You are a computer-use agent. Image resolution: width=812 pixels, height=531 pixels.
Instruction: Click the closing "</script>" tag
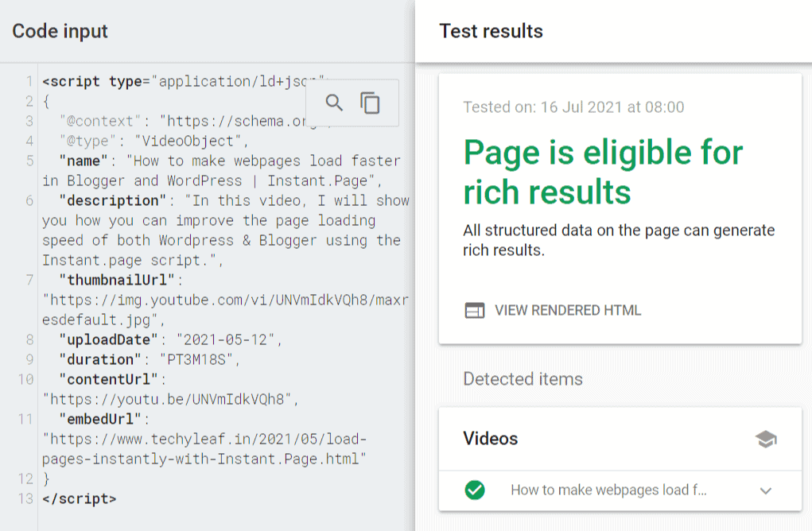pos(80,499)
